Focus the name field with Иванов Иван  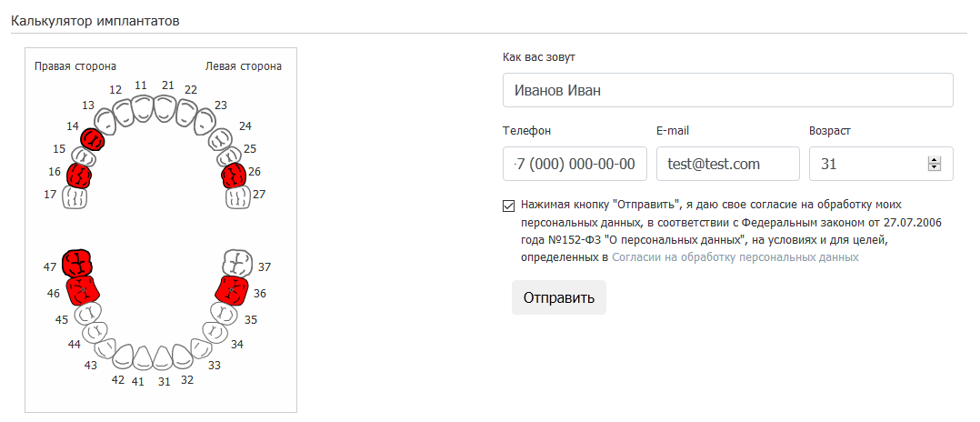[x=727, y=90]
